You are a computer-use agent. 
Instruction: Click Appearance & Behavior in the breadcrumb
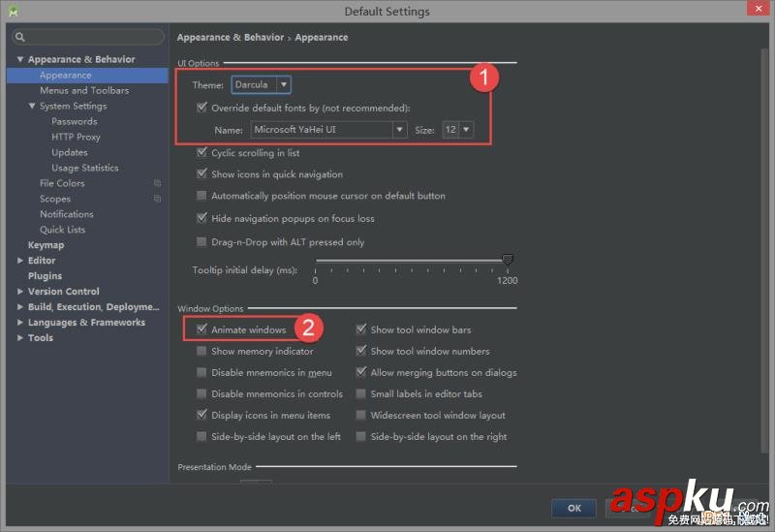click(231, 37)
